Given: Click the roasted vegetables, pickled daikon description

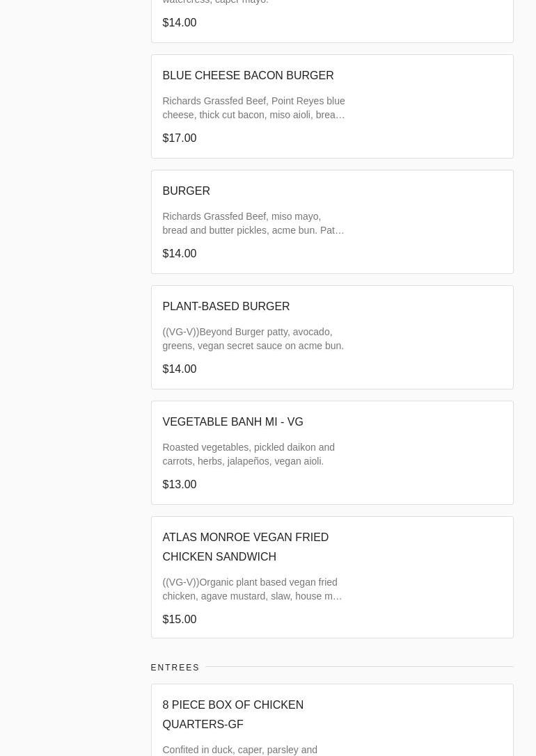Looking at the screenshot, I should [249, 454].
